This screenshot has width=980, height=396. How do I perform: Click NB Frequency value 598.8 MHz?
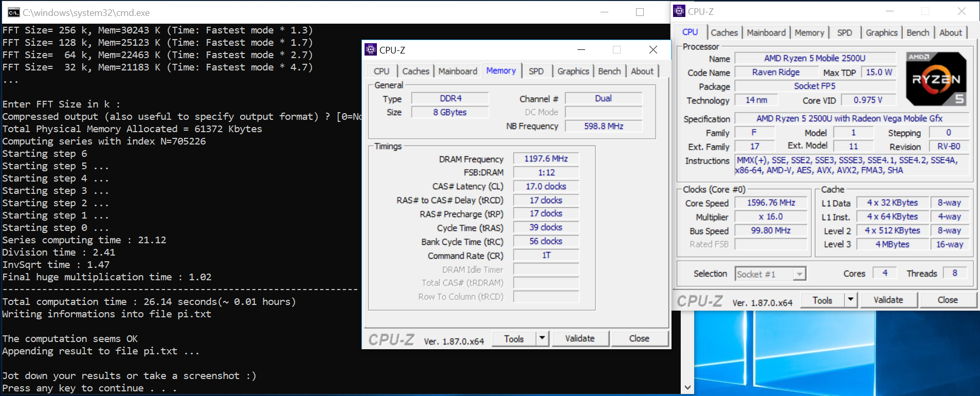click(x=604, y=126)
